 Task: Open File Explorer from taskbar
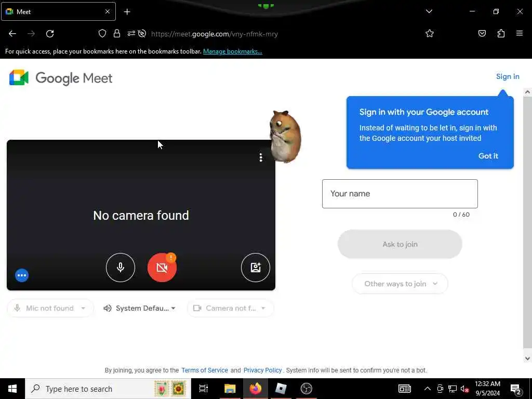click(230, 389)
